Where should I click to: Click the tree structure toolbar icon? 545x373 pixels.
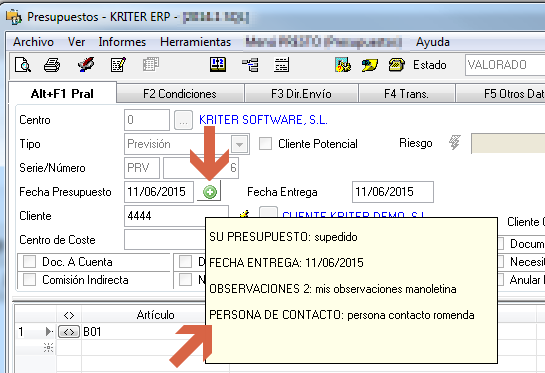pos(250,65)
